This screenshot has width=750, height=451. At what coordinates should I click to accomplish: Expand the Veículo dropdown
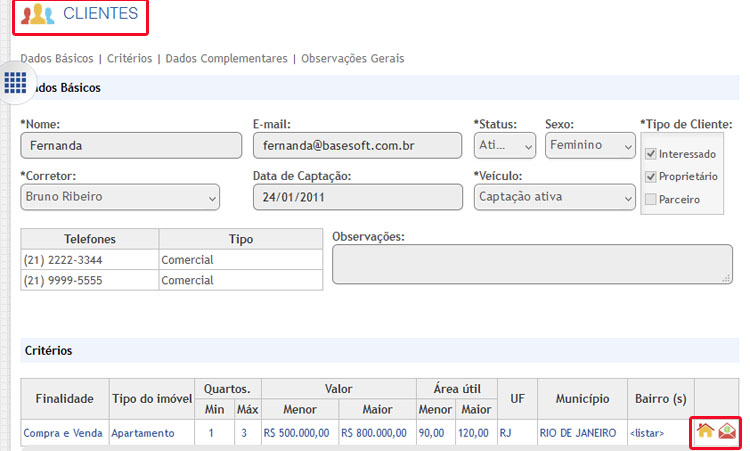tap(554, 197)
